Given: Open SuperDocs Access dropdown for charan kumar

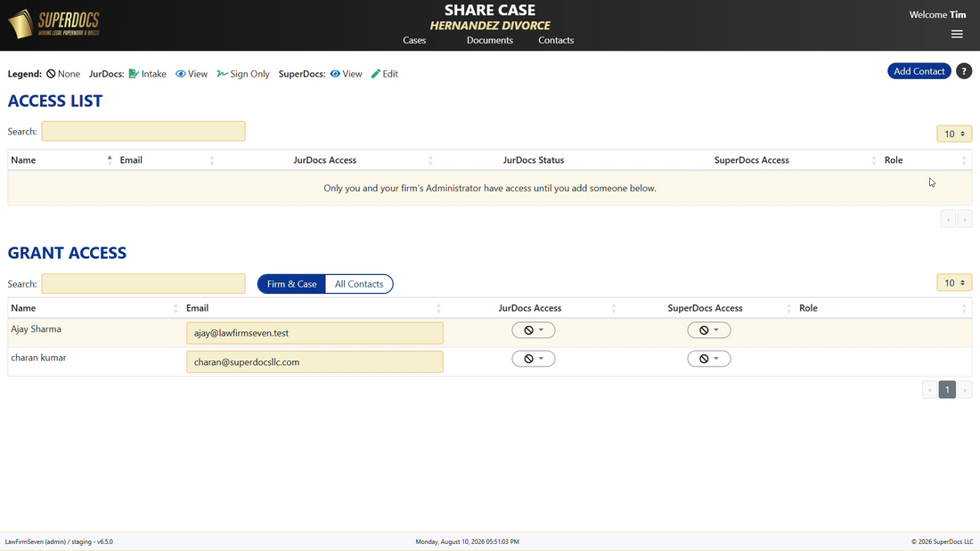Looking at the screenshot, I should [709, 359].
